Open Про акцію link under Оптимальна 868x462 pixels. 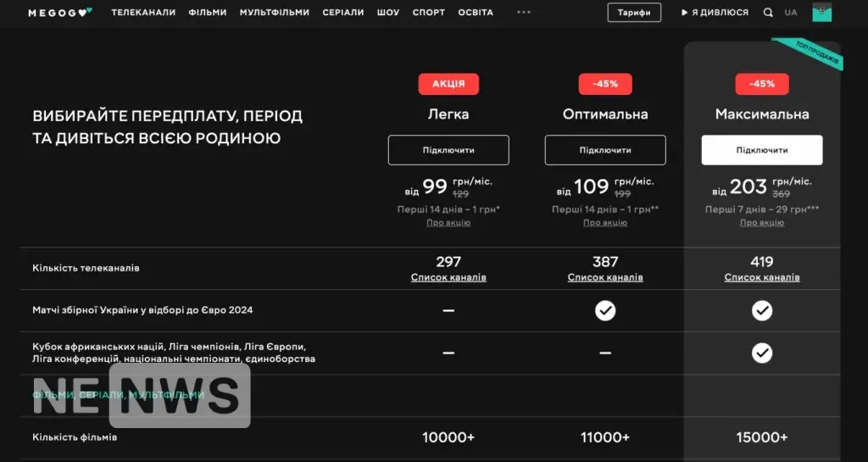pyautogui.click(x=605, y=222)
